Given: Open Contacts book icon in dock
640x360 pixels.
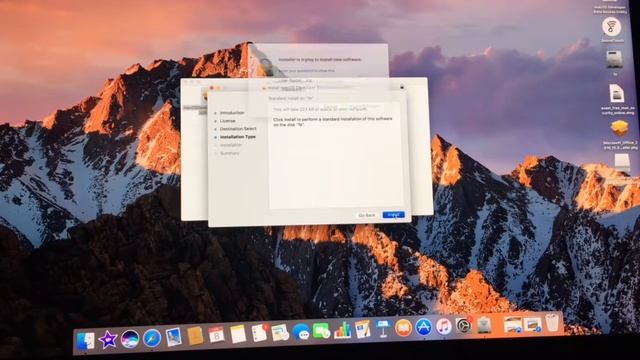Looking at the screenshot, I should pyautogui.click(x=195, y=336).
